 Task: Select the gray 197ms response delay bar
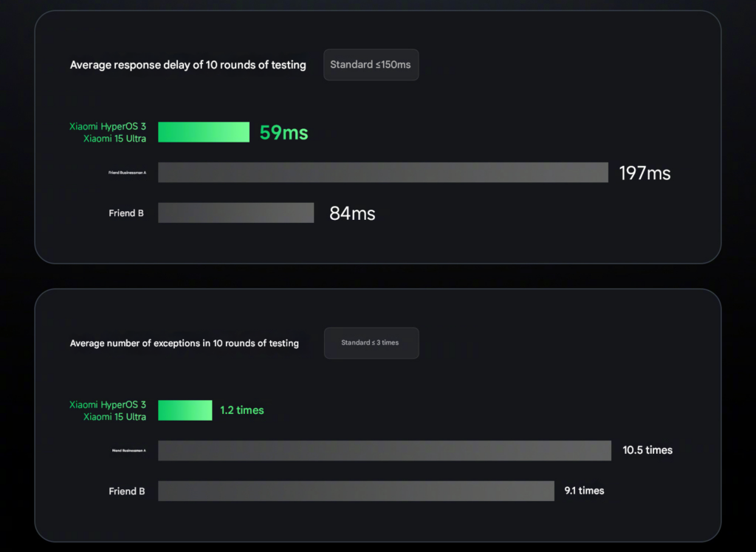(383, 173)
